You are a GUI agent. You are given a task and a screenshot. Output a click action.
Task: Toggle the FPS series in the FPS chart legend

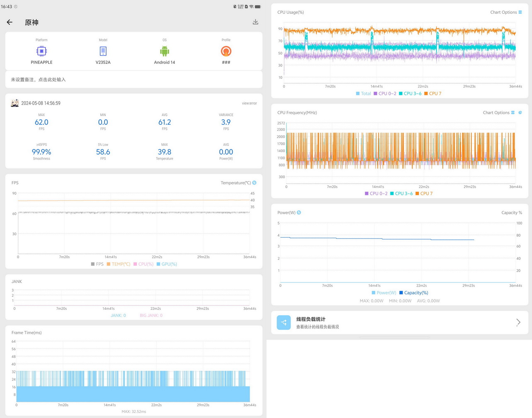pos(97,264)
